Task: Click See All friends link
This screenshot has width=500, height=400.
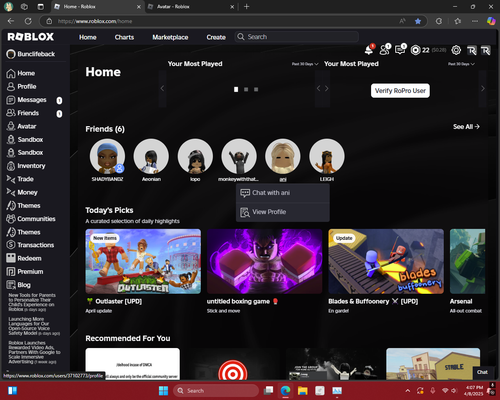Action: click(466, 127)
